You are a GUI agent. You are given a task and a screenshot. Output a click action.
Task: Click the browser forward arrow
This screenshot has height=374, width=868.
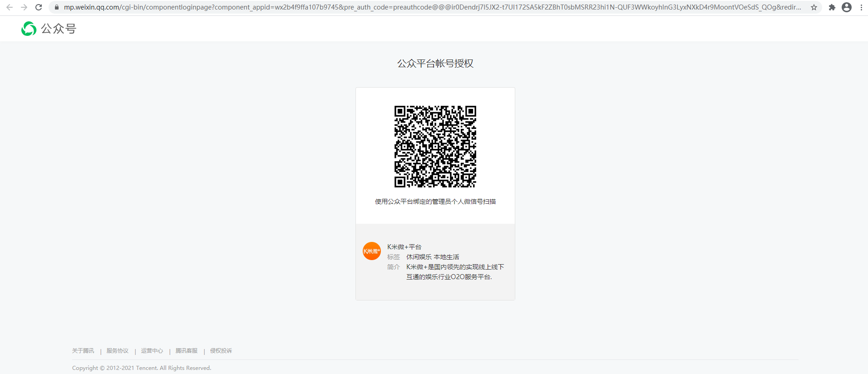(x=24, y=7)
